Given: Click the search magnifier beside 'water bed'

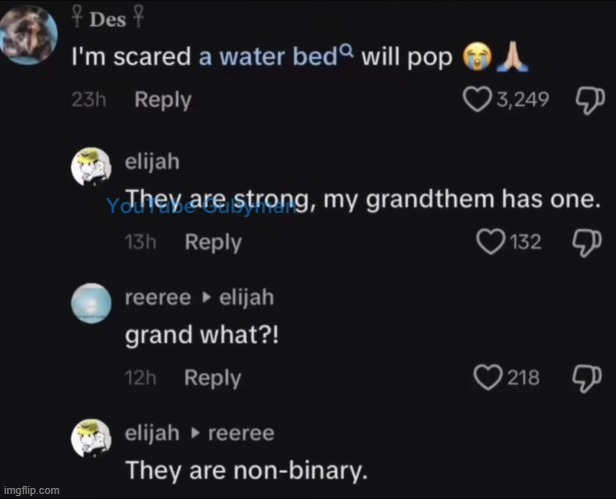Looking at the screenshot, I should (x=345, y=52).
